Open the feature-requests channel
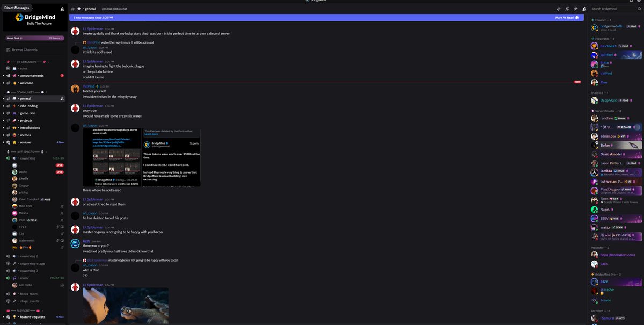The width and height of the screenshot is (644, 325). 34,317
